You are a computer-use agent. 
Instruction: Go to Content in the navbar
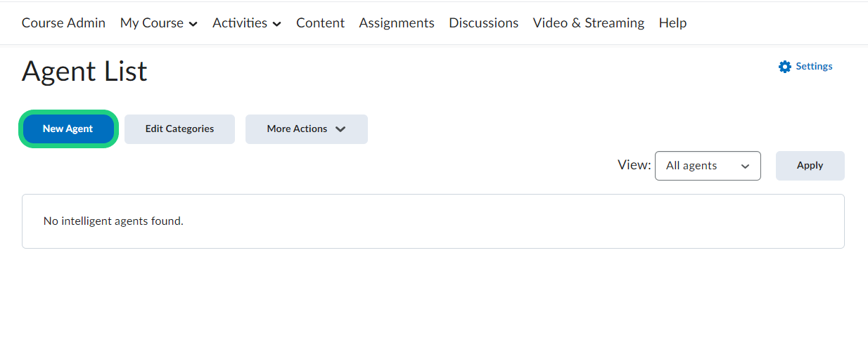pos(320,23)
